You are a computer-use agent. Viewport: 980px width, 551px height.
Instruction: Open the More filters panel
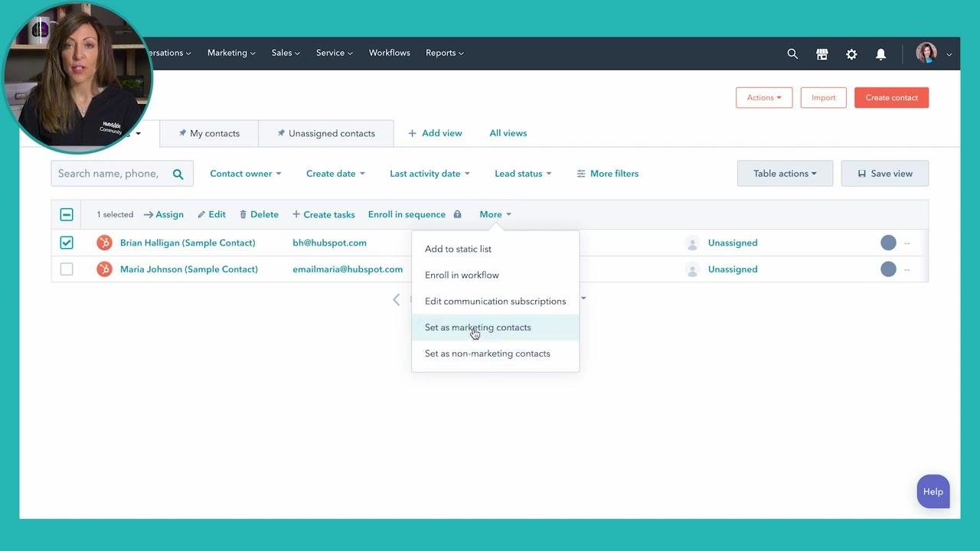[608, 174]
